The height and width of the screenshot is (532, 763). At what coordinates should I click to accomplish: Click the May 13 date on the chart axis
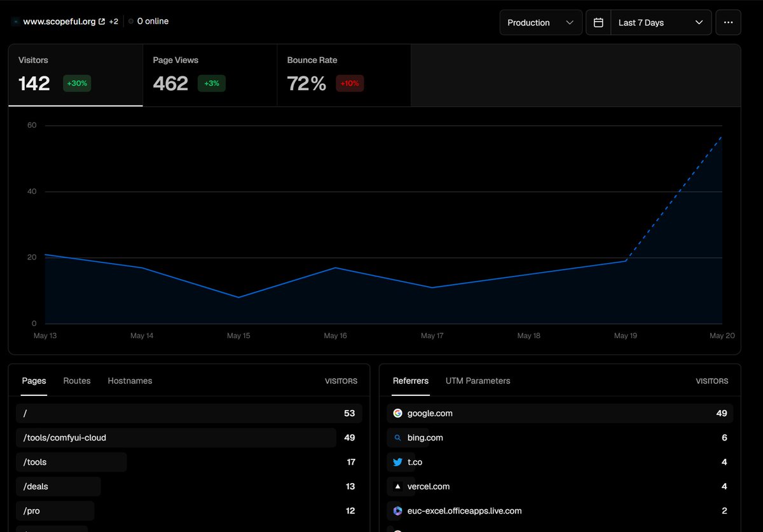45,336
